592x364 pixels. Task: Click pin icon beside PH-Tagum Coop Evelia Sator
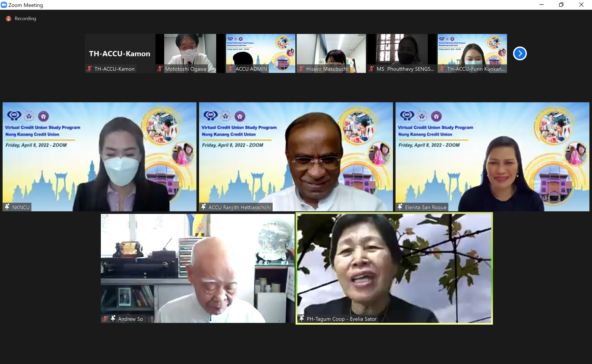(x=302, y=319)
